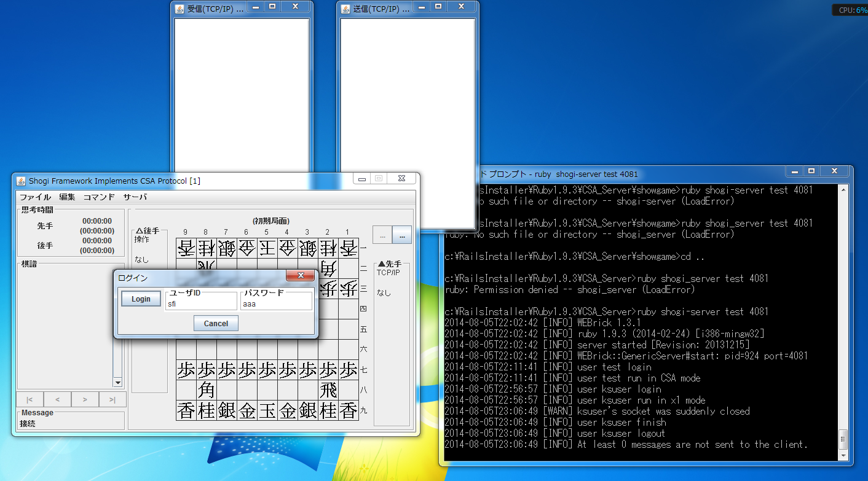The width and height of the screenshot is (868, 481).
Task: Select the 玉 king piece on the bottom row
Action: click(267, 410)
